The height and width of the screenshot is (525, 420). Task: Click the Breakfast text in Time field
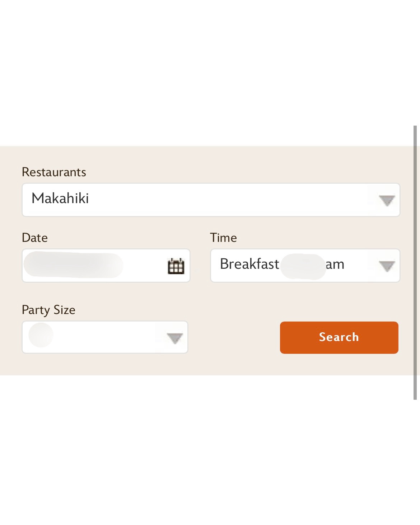click(249, 264)
